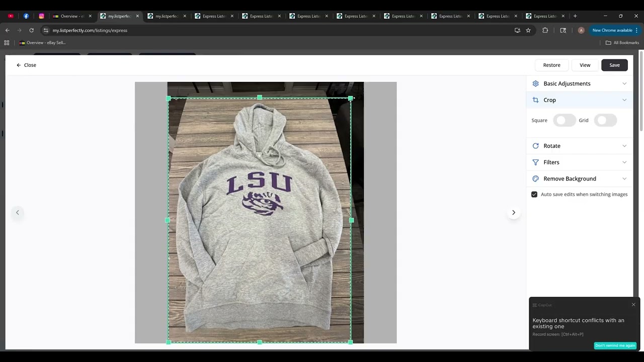The width and height of the screenshot is (644, 362).
Task: Click the browser back button
Action: tap(8, 30)
